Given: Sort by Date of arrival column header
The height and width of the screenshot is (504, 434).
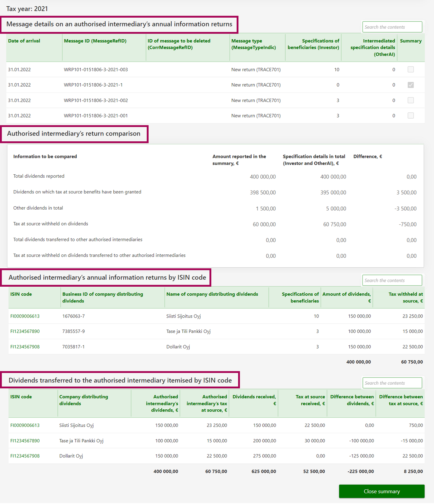Looking at the screenshot, I should pyautogui.click(x=24, y=41).
